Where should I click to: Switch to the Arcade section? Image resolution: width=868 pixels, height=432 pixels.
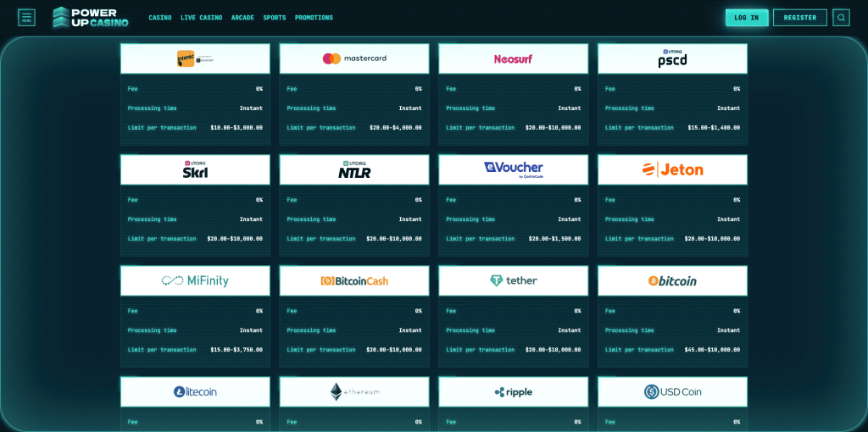click(242, 18)
